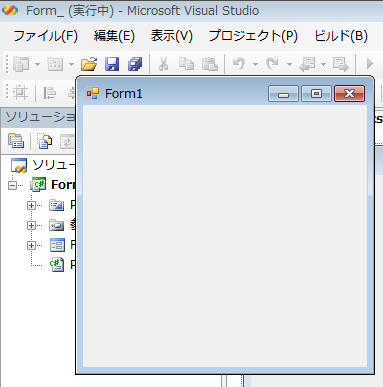Open the New Project icon dropdown arrow
The height and width of the screenshot is (387, 383).
click(37, 64)
